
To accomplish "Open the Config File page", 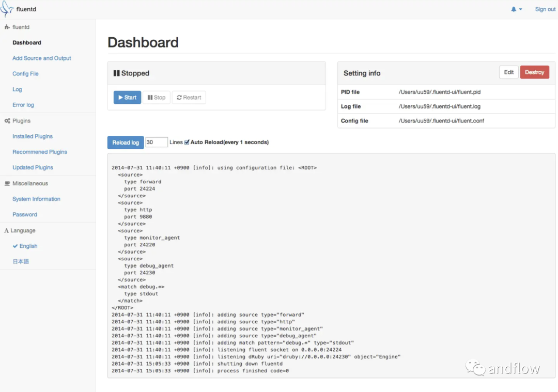I will [x=25, y=74].
